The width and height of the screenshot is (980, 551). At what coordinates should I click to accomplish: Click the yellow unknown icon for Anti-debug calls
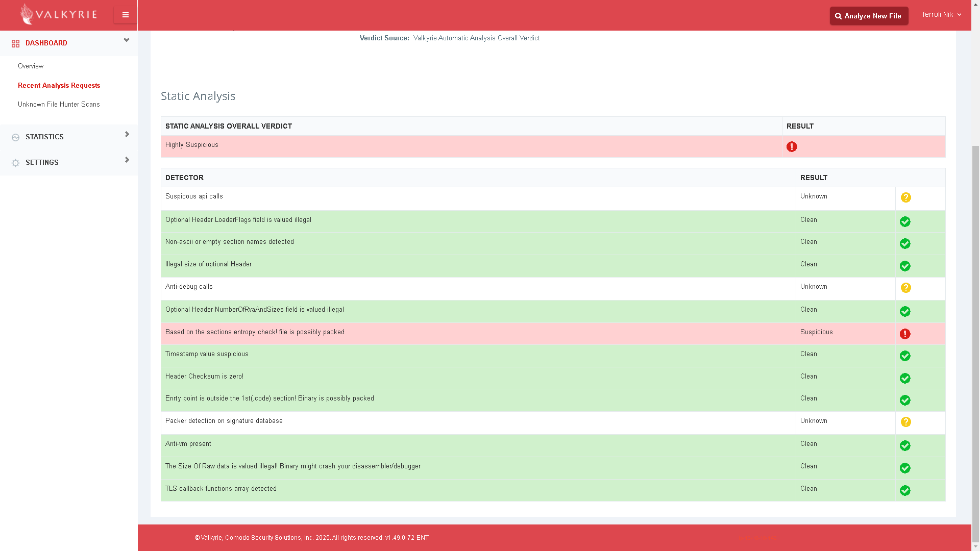[905, 288]
